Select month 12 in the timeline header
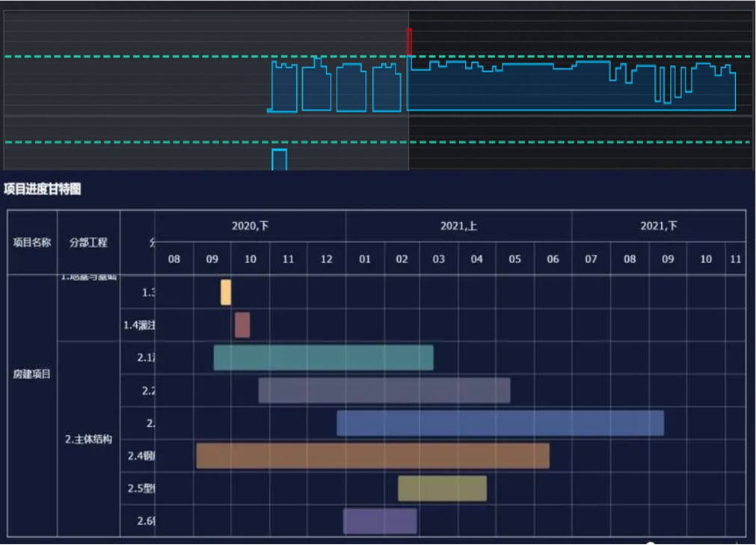This screenshot has width=756, height=545. click(x=327, y=259)
